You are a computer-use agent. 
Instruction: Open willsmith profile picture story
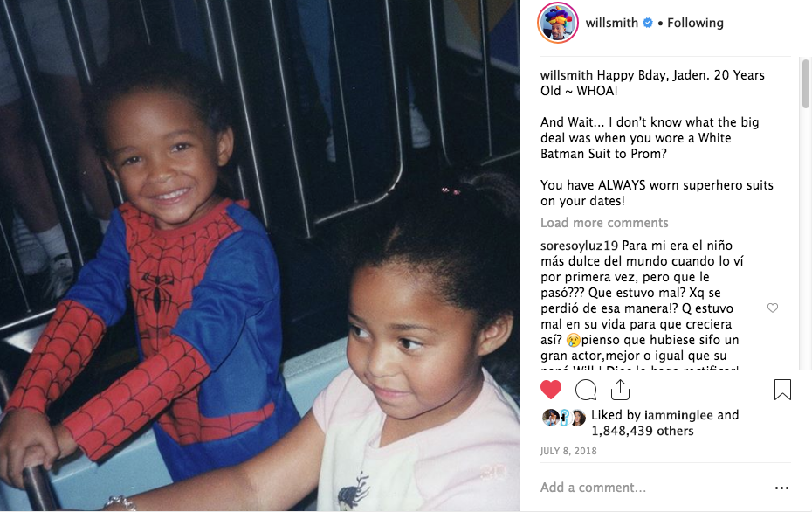[x=558, y=23]
